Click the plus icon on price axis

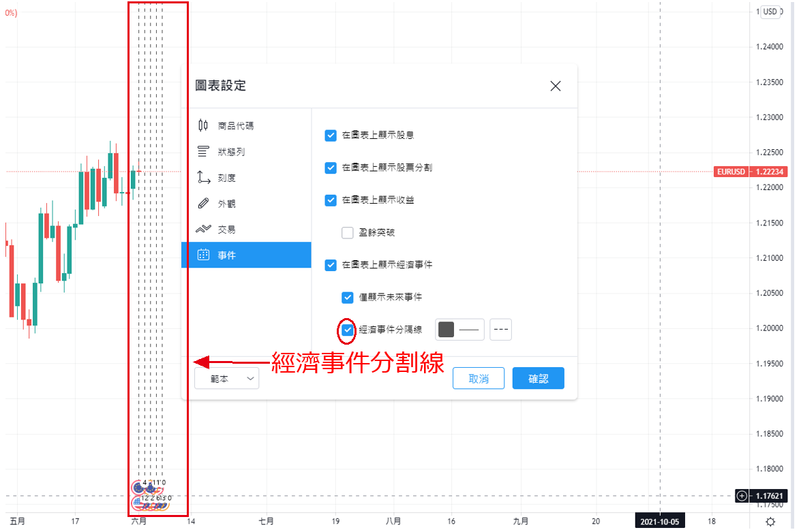(x=741, y=496)
